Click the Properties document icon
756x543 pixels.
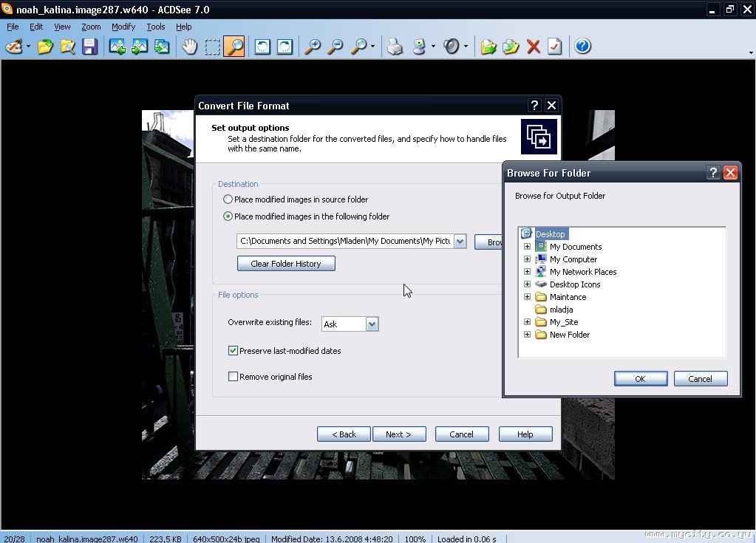pos(554,47)
